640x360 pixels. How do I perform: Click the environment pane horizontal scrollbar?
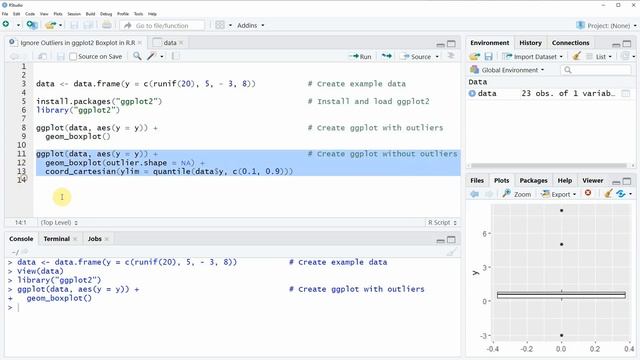(549, 165)
